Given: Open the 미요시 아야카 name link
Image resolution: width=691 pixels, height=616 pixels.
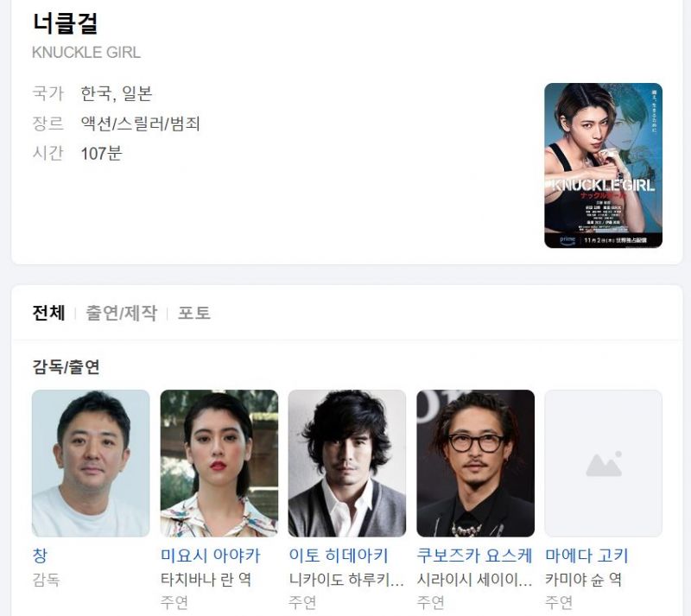Looking at the screenshot, I should (x=211, y=556).
